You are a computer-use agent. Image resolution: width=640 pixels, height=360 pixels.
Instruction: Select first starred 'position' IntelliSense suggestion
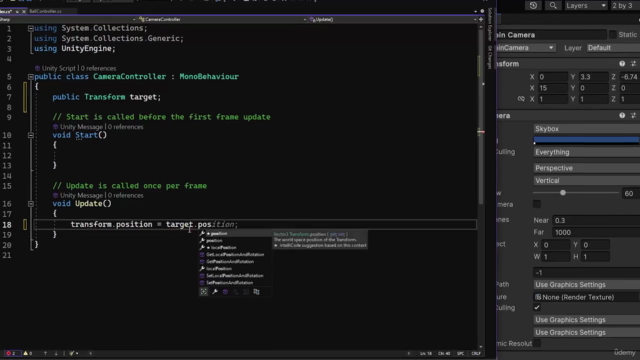[x=235, y=233]
